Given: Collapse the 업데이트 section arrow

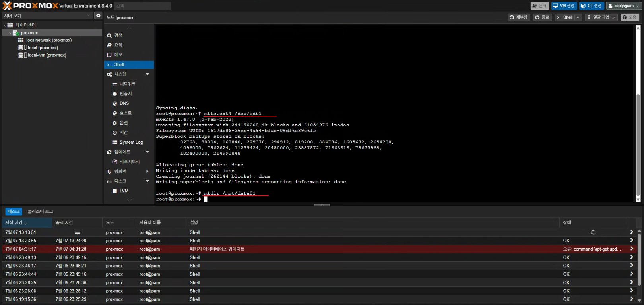Looking at the screenshot, I should (x=147, y=152).
